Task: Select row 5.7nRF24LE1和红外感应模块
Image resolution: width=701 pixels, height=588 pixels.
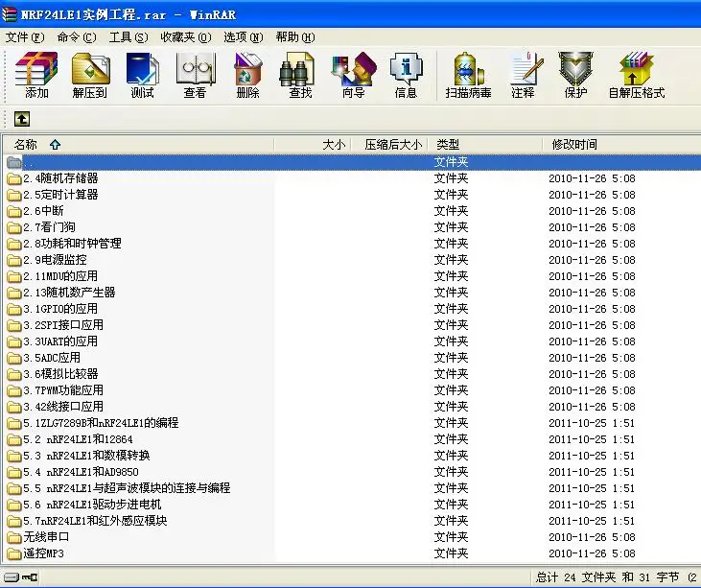Action: (x=353, y=521)
